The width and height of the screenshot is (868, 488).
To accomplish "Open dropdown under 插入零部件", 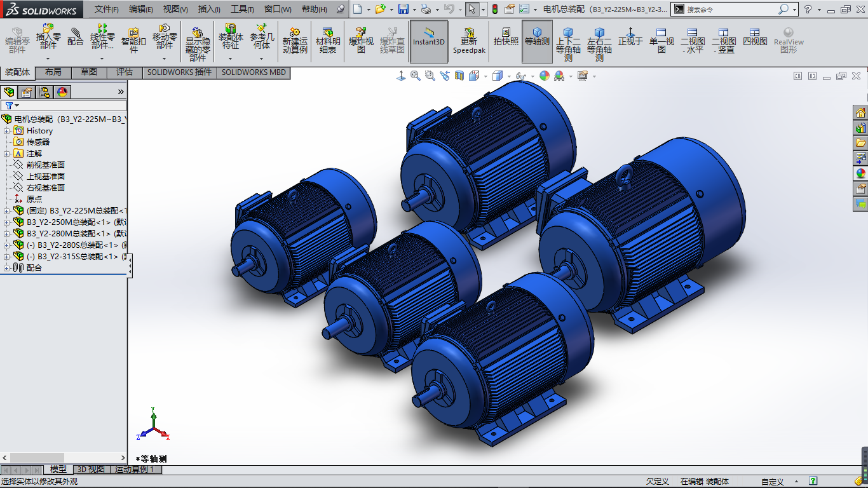I will 48,58.
